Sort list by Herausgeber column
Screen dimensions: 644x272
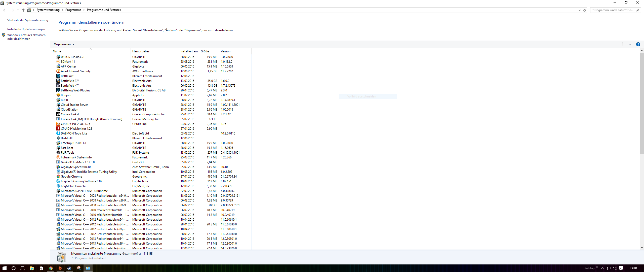pyautogui.click(x=141, y=51)
